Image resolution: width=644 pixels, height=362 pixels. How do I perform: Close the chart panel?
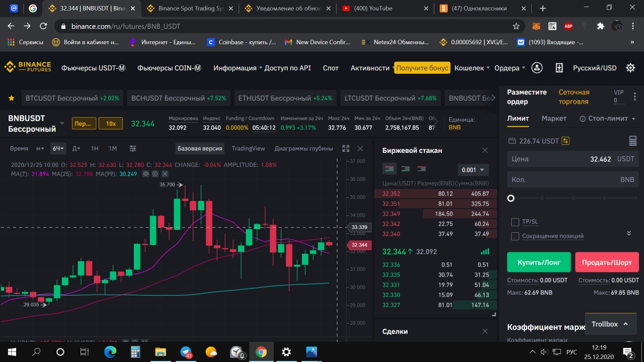click(x=360, y=148)
